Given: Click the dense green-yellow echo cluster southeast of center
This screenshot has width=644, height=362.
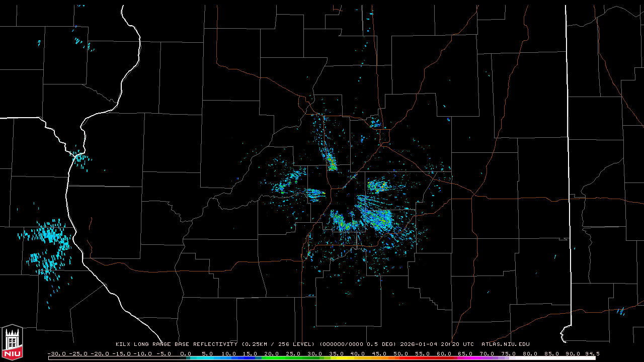Looking at the screenshot, I should coord(376,218).
